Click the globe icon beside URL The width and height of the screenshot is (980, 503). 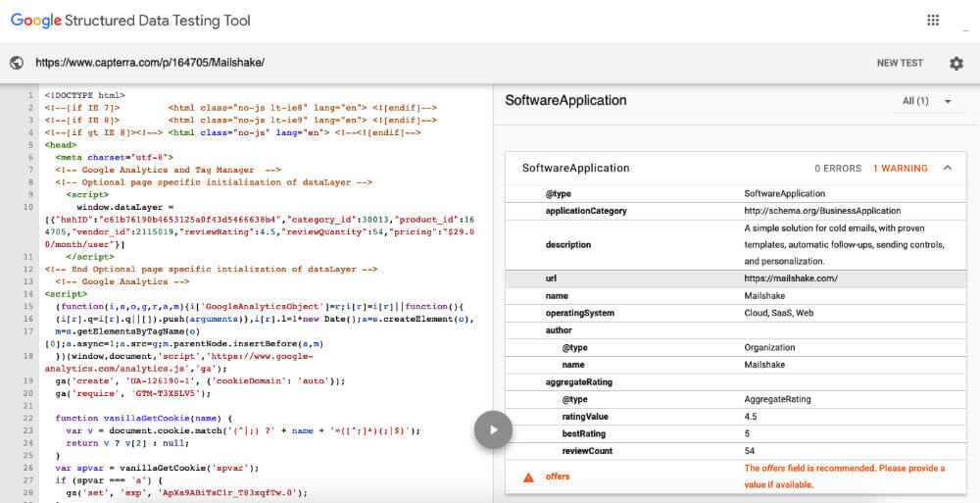pos(17,63)
